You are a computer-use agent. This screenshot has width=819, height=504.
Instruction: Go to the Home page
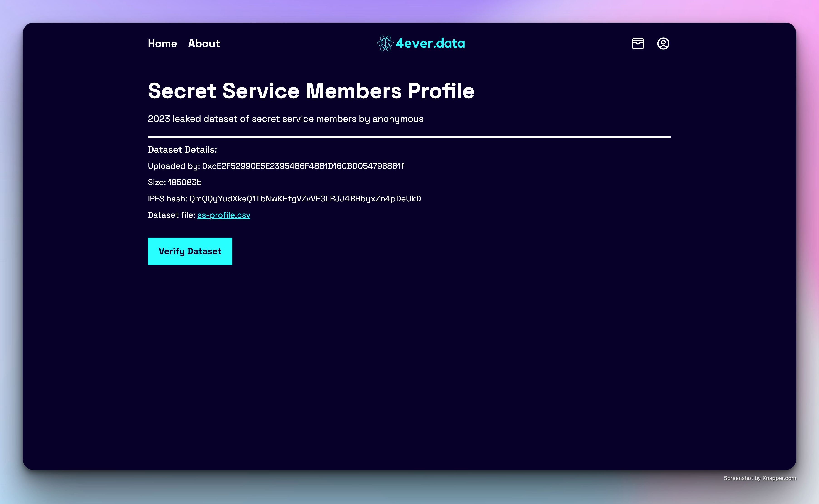click(162, 44)
